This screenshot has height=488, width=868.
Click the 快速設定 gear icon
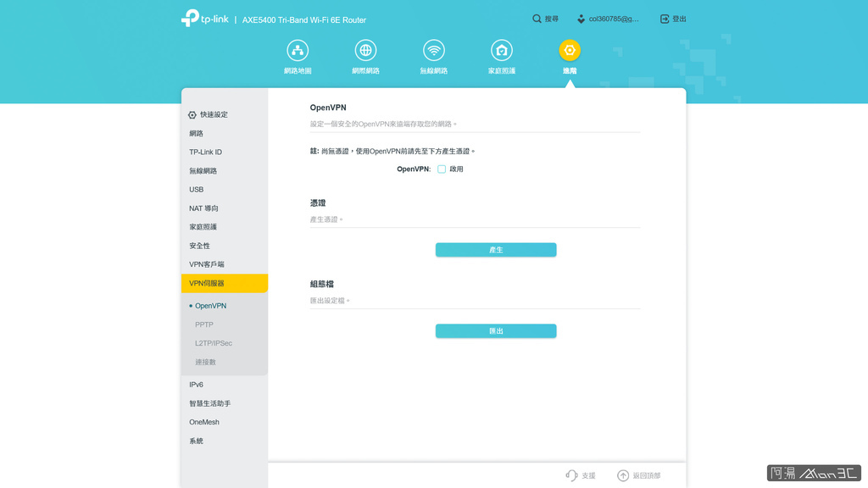click(x=192, y=115)
